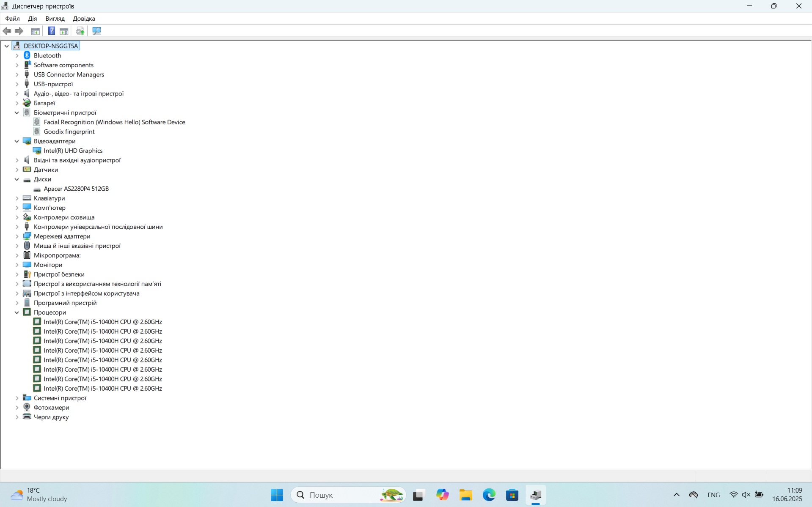Screen dimensions: 812x507
Task: Click the Диски drive icon
Action: pyautogui.click(x=27, y=179)
